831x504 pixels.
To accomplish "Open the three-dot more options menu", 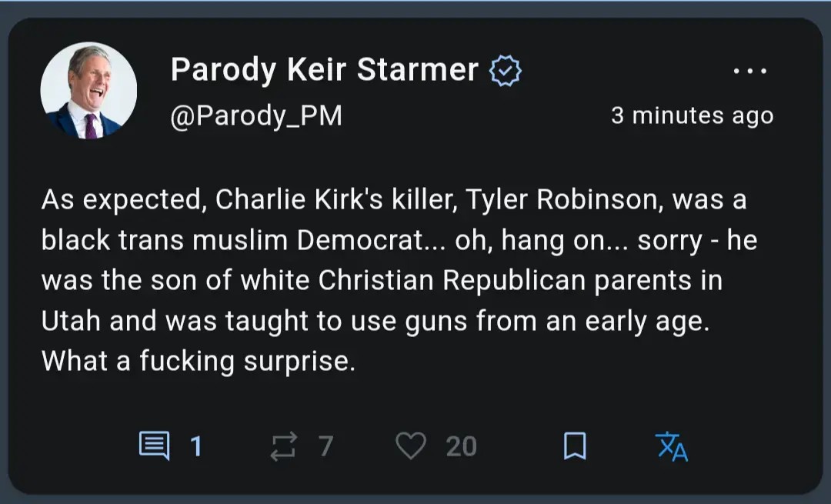I will click(749, 72).
